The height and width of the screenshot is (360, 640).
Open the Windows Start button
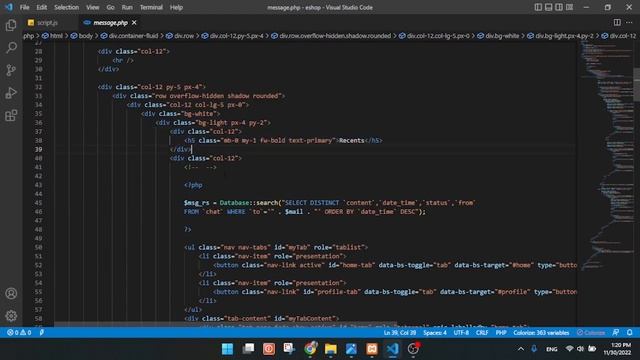[x=227, y=349]
